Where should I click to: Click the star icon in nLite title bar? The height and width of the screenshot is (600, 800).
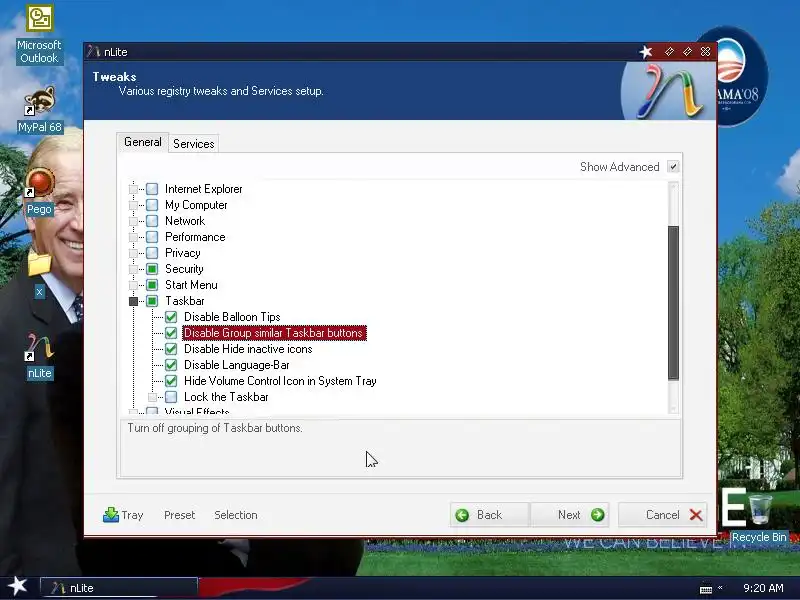(x=646, y=52)
